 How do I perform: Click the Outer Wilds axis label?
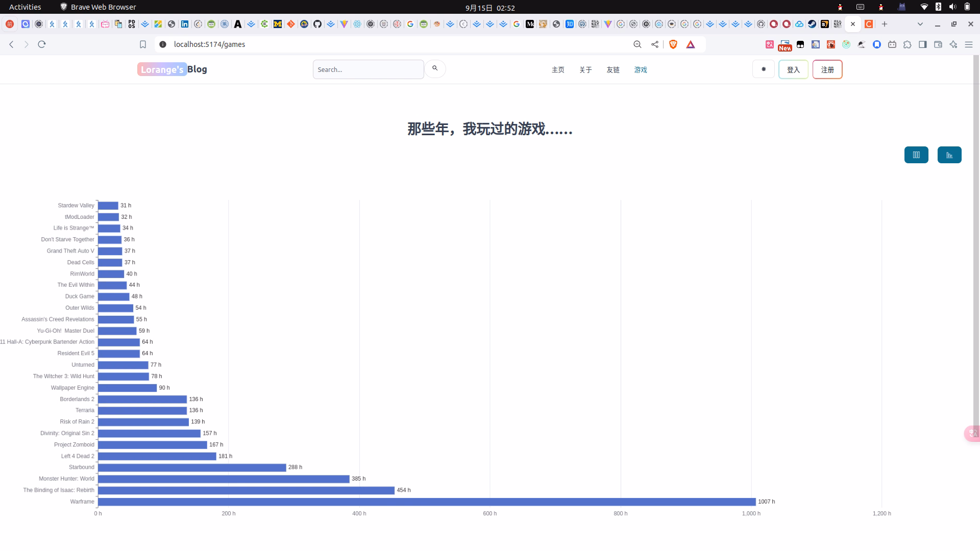click(x=80, y=308)
